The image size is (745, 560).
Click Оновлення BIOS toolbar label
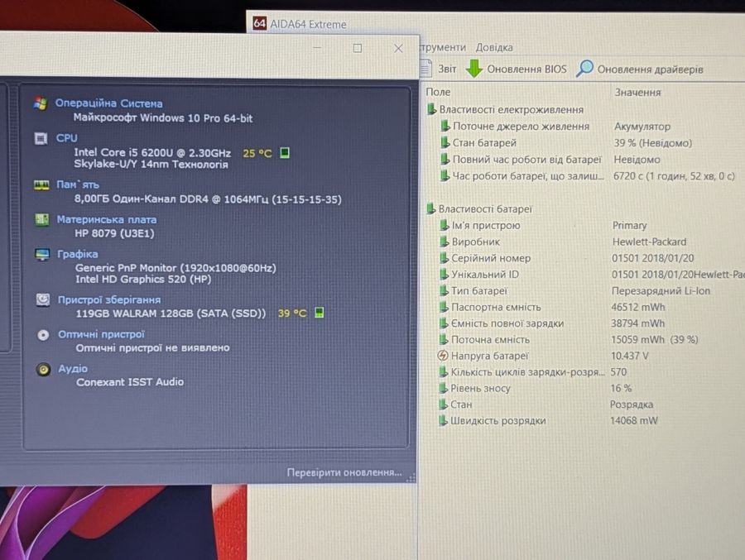tap(526, 69)
